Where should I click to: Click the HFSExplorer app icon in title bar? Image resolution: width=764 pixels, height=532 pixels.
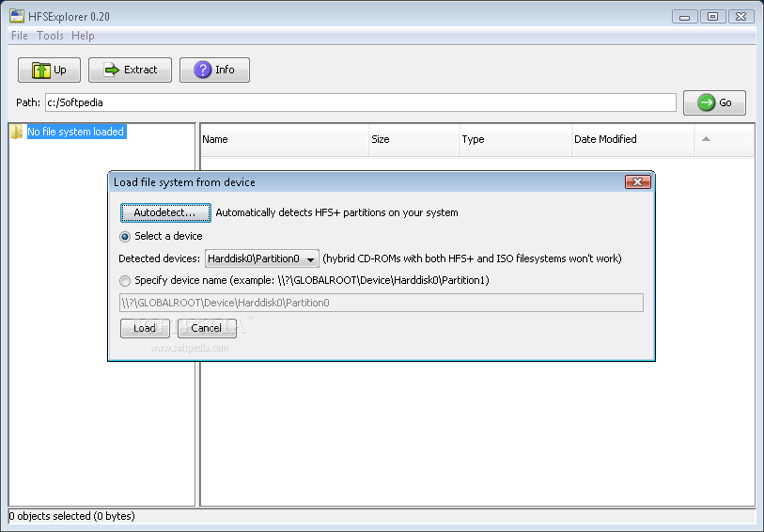(x=17, y=16)
